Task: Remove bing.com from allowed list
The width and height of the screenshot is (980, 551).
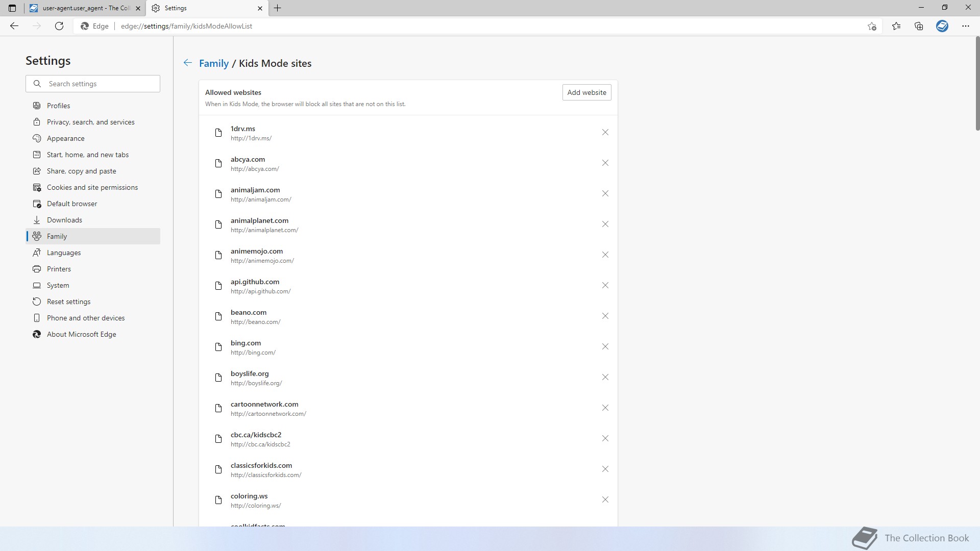Action: (x=605, y=347)
